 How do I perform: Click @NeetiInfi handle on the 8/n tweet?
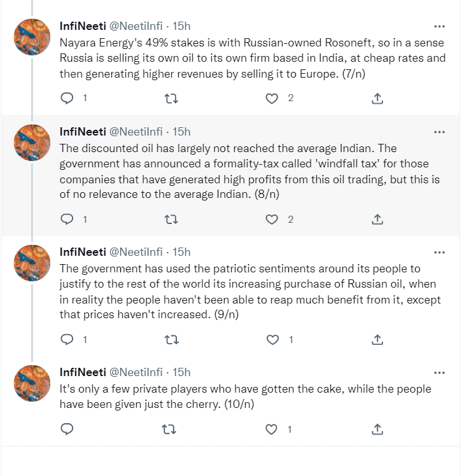137,131
